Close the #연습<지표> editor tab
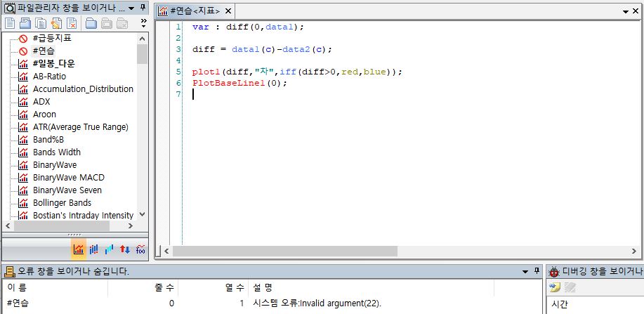Image resolution: width=644 pixels, height=314 pixels. [228, 11]
